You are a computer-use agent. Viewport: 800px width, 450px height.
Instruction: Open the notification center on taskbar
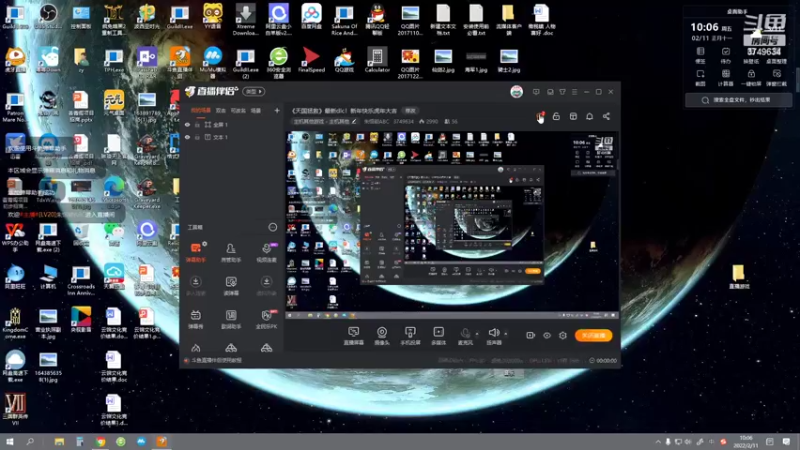pyautogui.click(x=786, y=442)
